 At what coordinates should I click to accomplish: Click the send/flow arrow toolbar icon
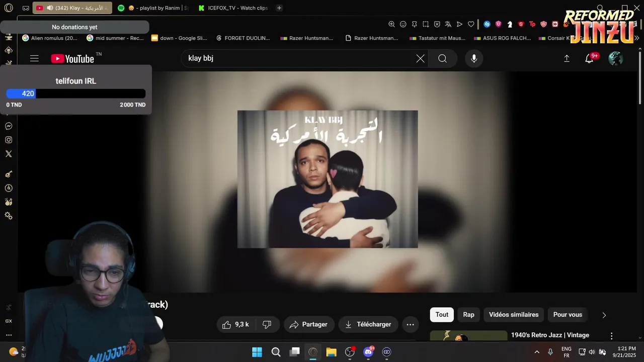click(x=459, y=24)
